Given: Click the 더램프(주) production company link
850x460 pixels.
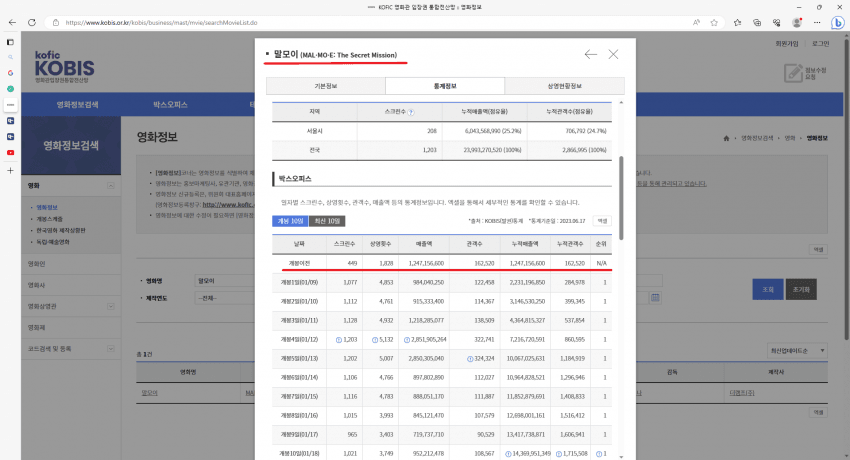Looking at the screenshot, I should click(742, 393).
